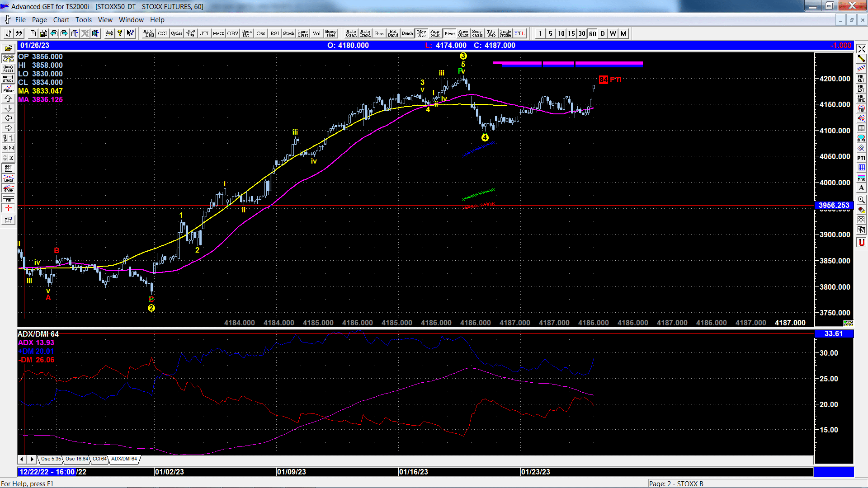
Task: Click the print icon
Action: [x=109, y=33]
